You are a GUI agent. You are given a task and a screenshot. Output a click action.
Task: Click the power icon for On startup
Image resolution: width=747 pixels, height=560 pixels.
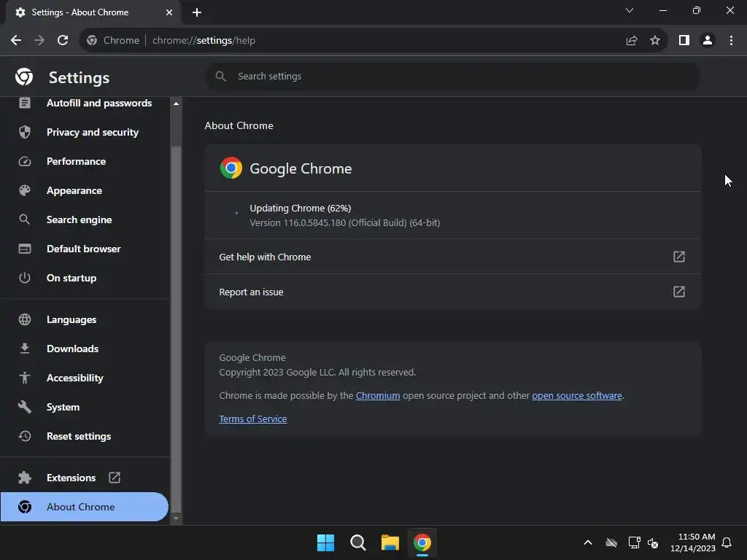25,278
